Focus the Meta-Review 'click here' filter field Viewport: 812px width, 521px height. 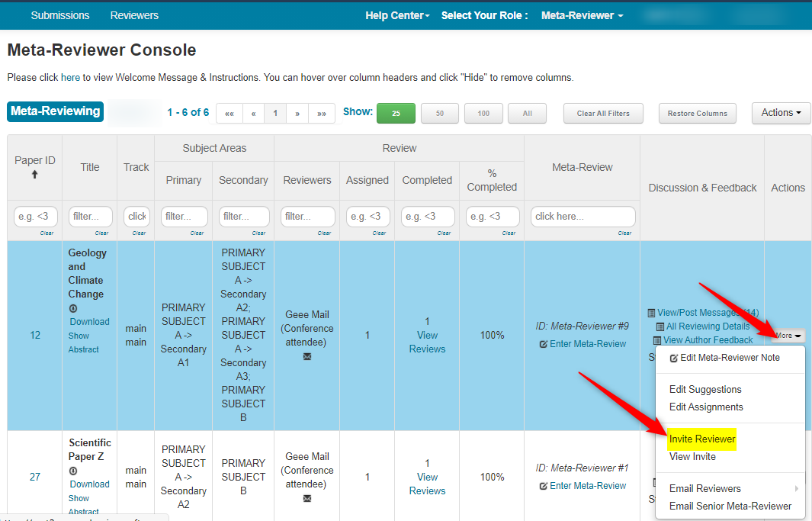pyautogui.click(x=583, y=217)
